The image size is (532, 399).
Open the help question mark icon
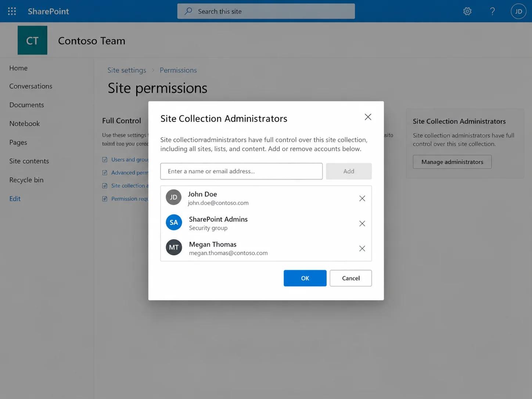pos(492,11)
